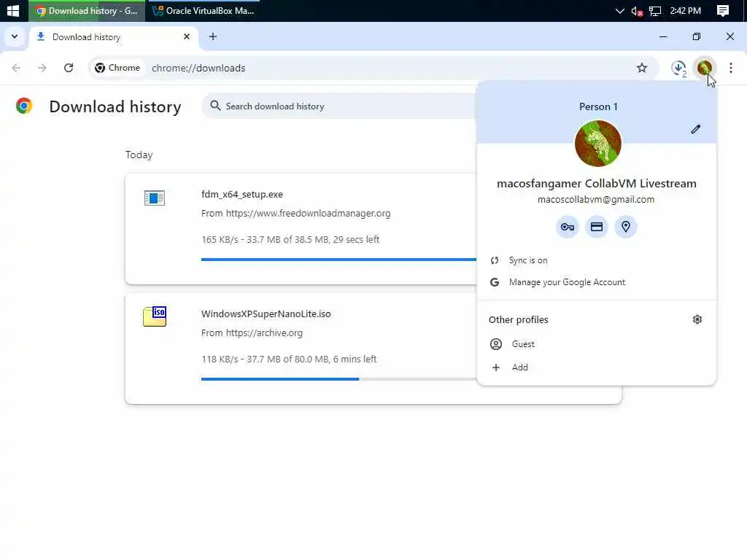This screenshot has height=560, width=747.
Task: Open the Windows Start menu
Action: coord(13,10)
